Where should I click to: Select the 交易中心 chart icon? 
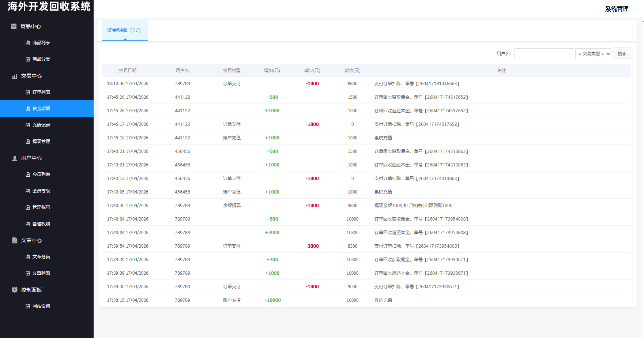[x=14, y=76]
